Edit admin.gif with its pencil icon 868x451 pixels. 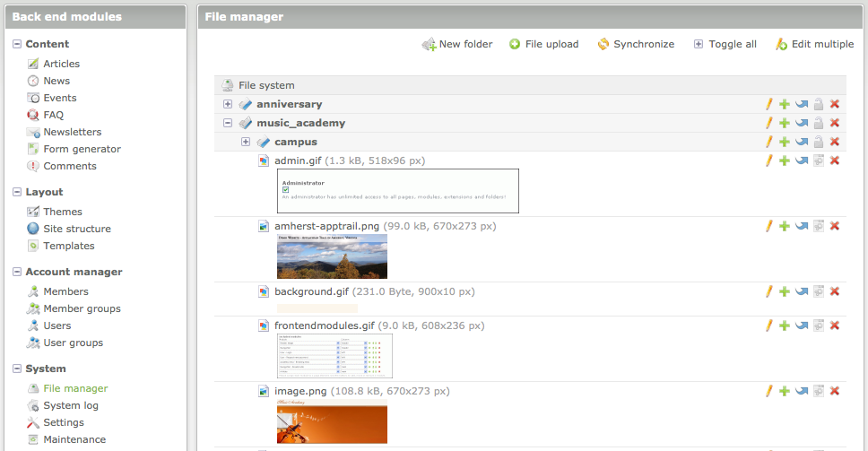point(768,160)
